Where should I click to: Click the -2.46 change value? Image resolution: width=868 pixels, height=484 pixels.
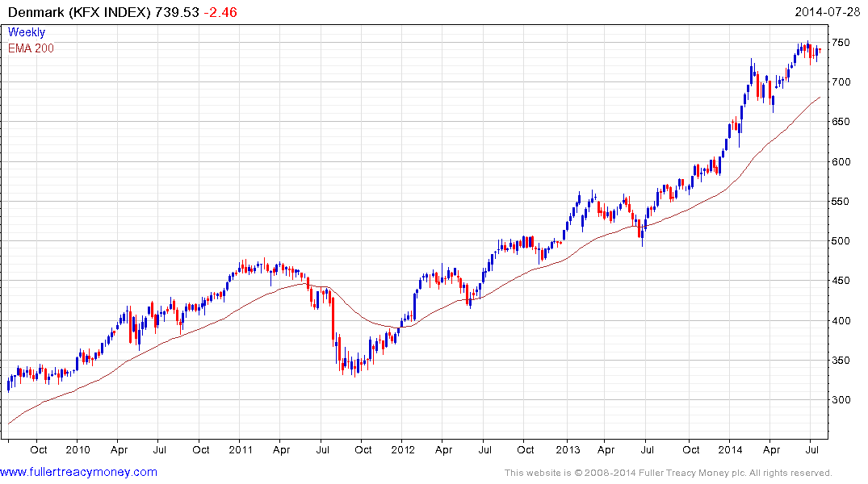[220, 12]
